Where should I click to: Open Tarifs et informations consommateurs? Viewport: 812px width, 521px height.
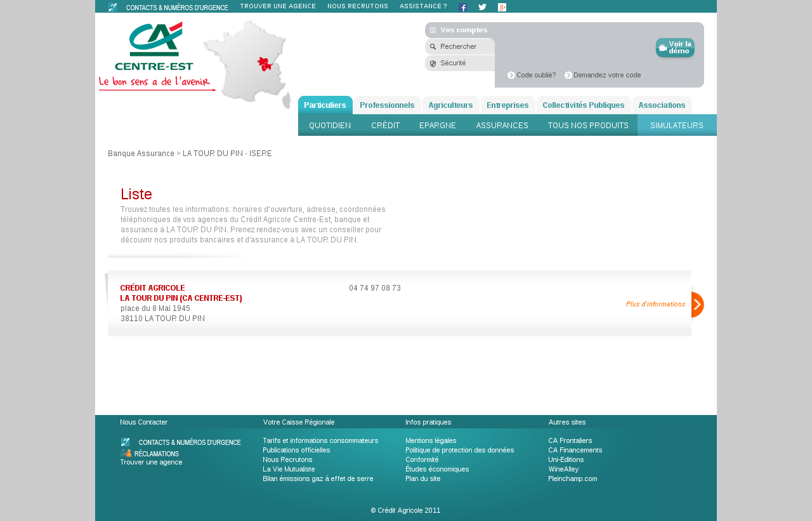click(x=320, y=440)
